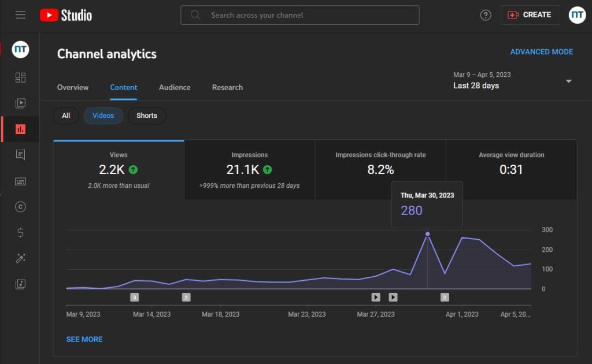The height and width of the screenshot is (364, 592).
Task: Click the Search across your channel field
Action: (300, 15)
